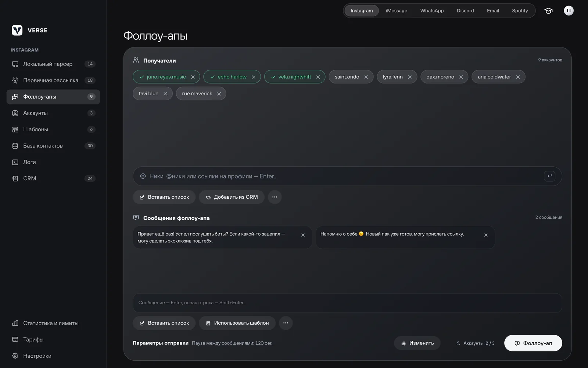
Task: Remove rue.maverick recipient
Action: (219, 94)
